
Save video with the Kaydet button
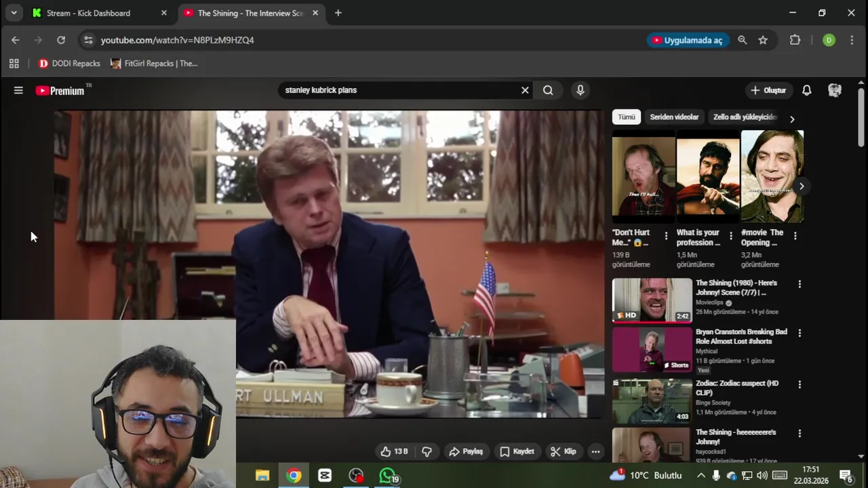[517, 451]
